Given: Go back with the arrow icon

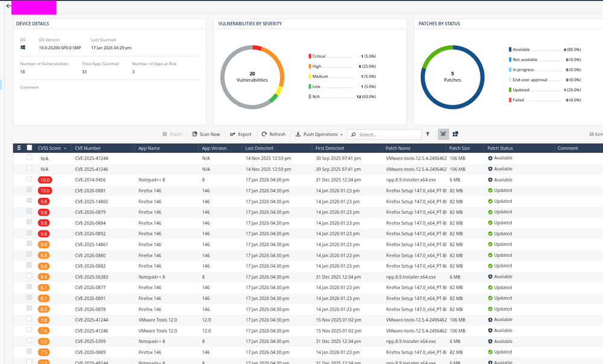Looking at the screenshot, I should point(8,6).
